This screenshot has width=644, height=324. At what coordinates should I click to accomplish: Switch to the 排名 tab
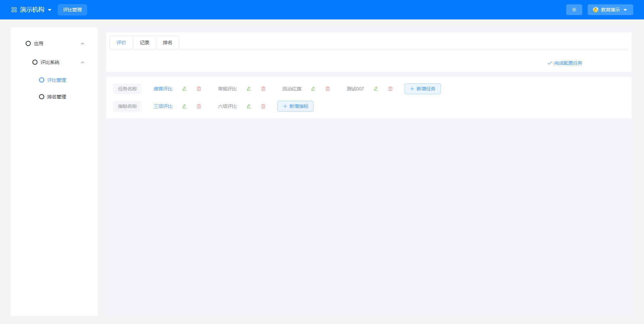coord(168,43)
